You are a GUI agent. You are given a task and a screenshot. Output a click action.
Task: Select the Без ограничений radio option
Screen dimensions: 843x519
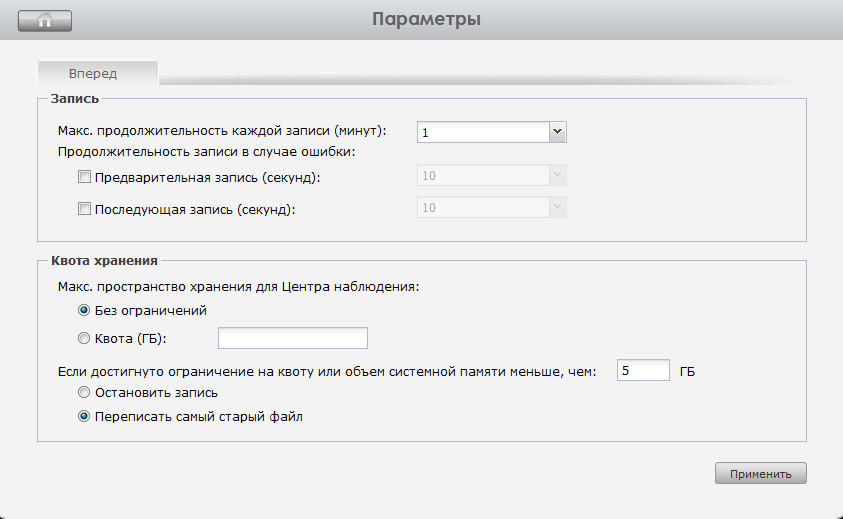pos(84,310)
